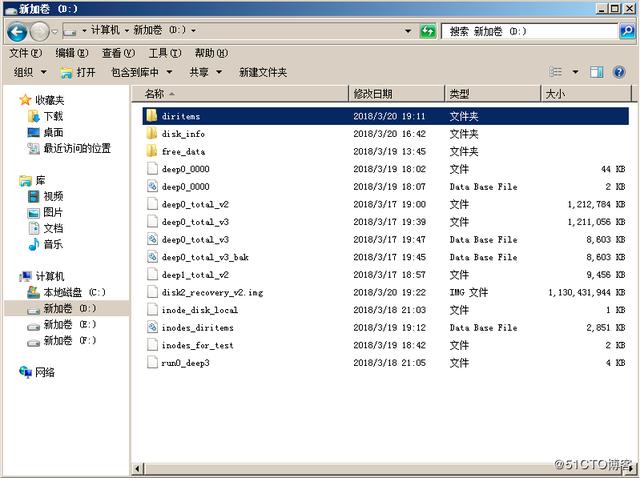
Task: Click the run0_deep3 file icon
Action: pyautogui.click(x=152, y=362)
